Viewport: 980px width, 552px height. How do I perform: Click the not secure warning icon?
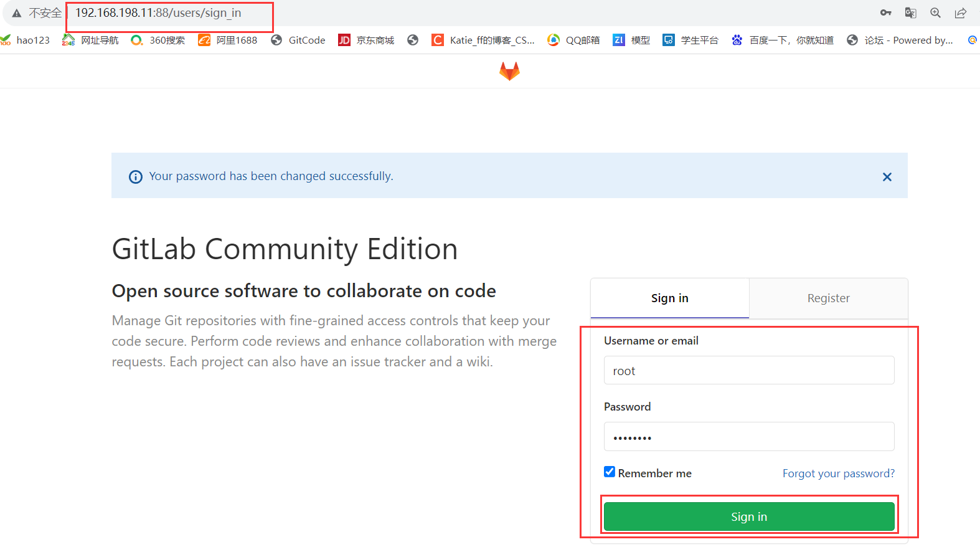pos(17,13)
